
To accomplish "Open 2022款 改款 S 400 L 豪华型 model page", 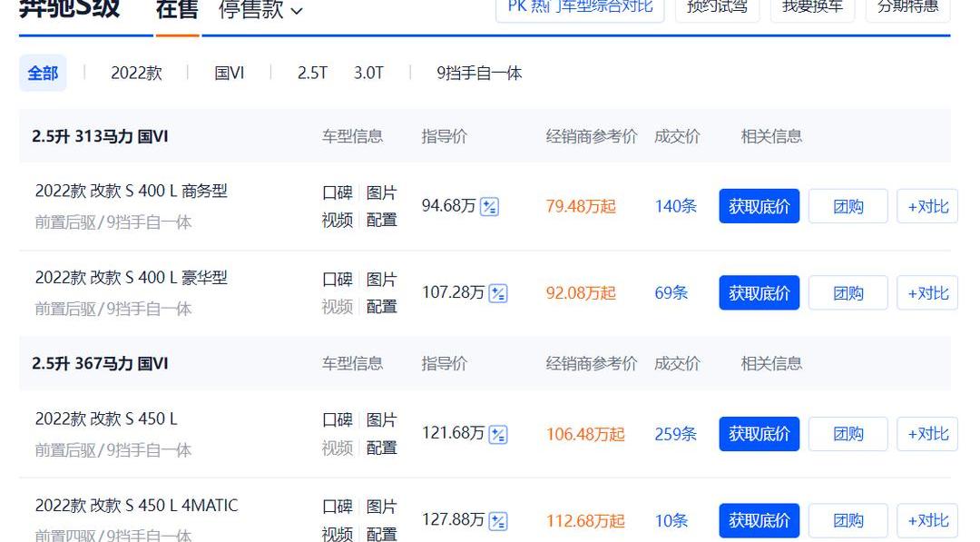I will 132,278.
